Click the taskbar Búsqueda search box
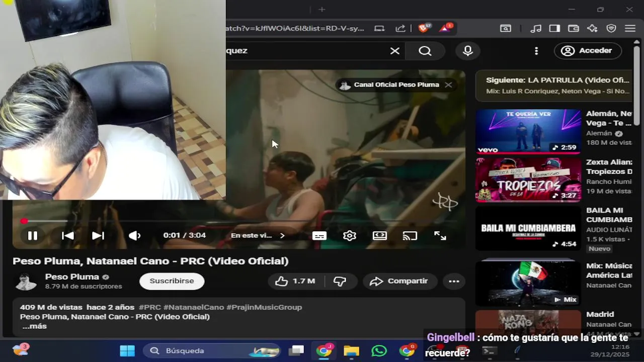This screenshot has height=362, width=644. tap(213, 351)
